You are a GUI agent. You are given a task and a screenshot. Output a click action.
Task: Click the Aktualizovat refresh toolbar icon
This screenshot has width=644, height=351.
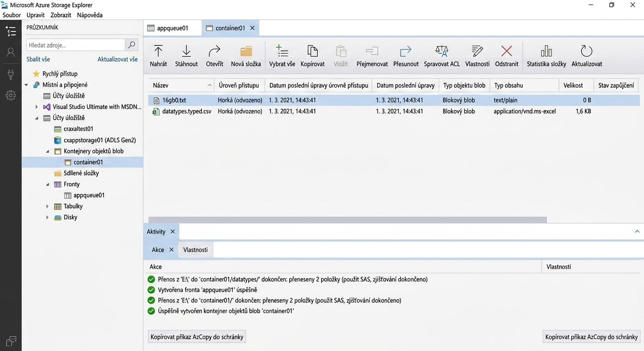coord(586,51)
